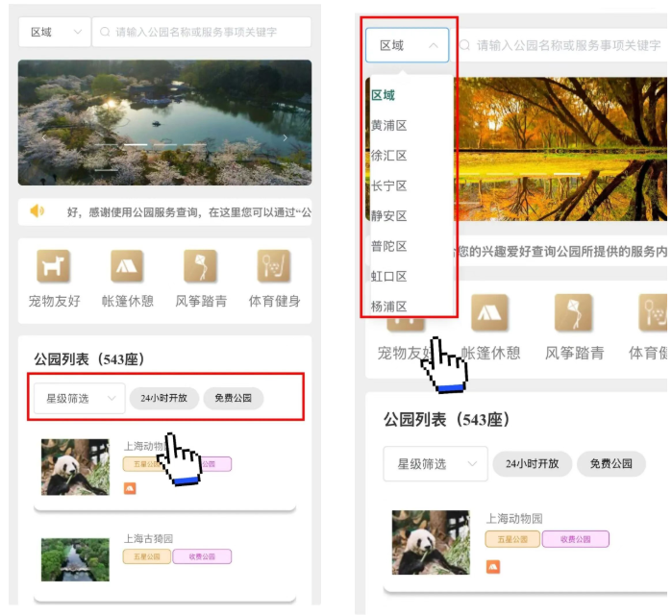Image resolution: width=672 pixels, height=616 pixels.
Task: Tap the speaker announcement icon on the left screen
Action: click(37, 211)
